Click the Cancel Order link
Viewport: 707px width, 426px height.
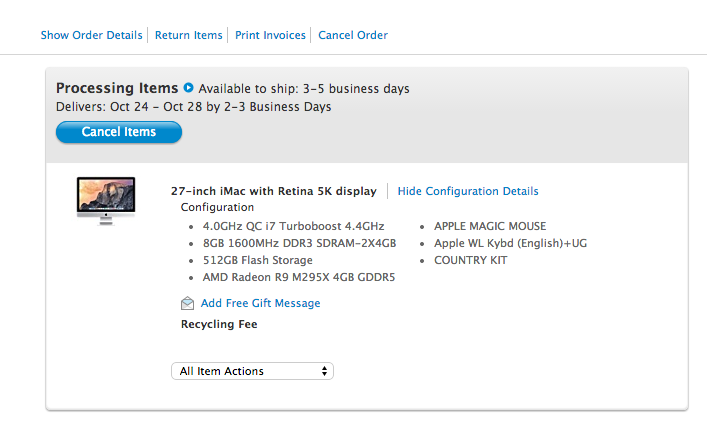(353, 35)
